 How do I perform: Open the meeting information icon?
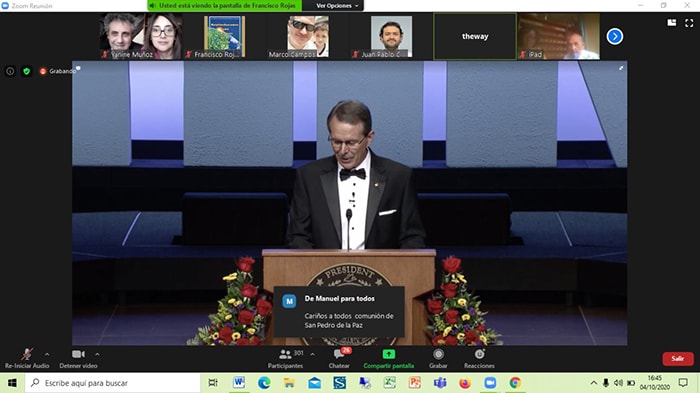(x=10, y=71)
